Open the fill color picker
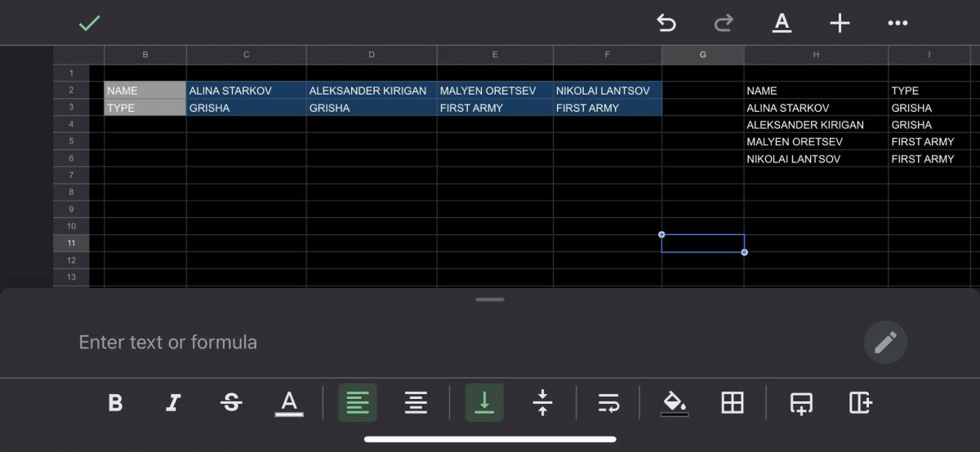This screenshot has width=980, height=452. point(674,402)
